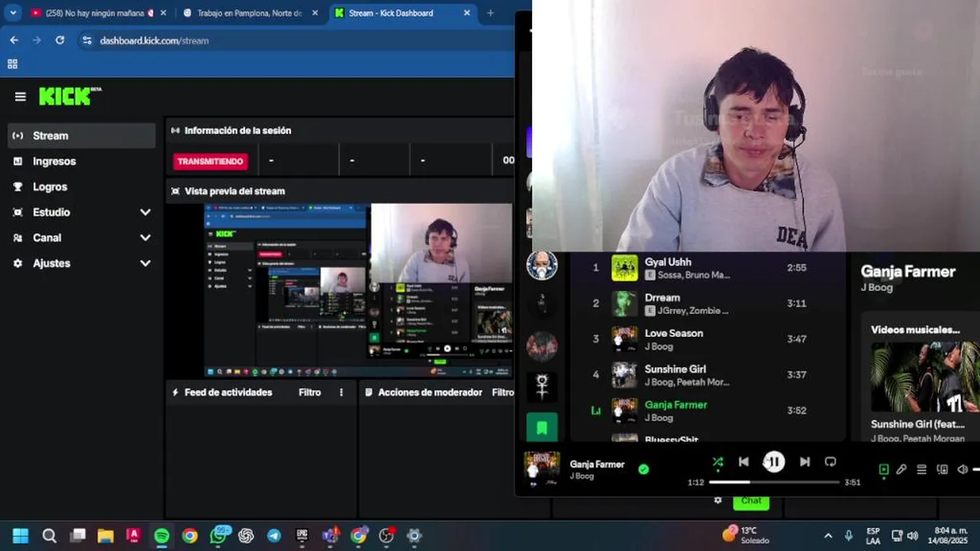Open a new Chrome tab
Viewport: 980px width, 551px height.
coord(491,13)
